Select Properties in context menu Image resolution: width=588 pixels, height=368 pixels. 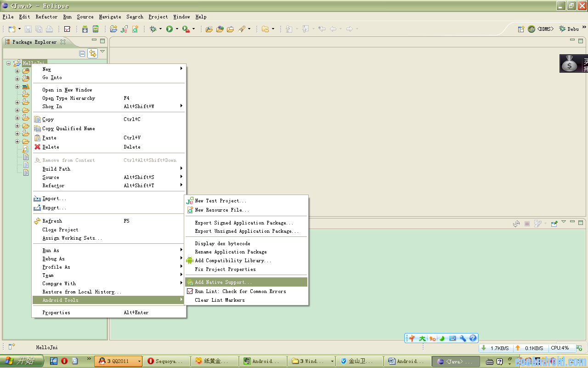(109, 312)
